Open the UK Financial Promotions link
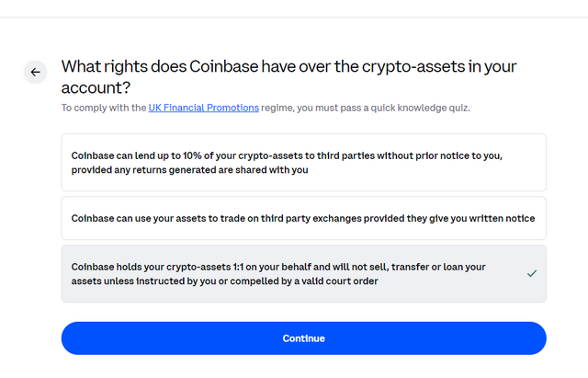This screenshot has width=588, height=378. [203, 108]
